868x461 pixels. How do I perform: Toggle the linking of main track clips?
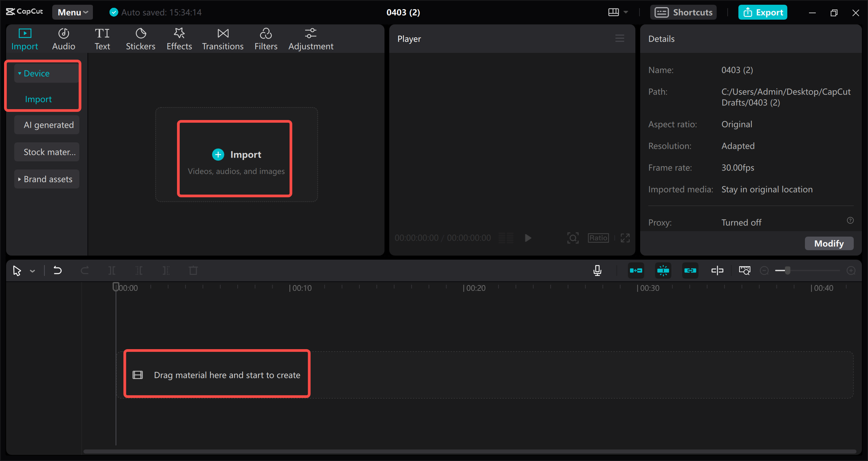(x=690, y=270)
